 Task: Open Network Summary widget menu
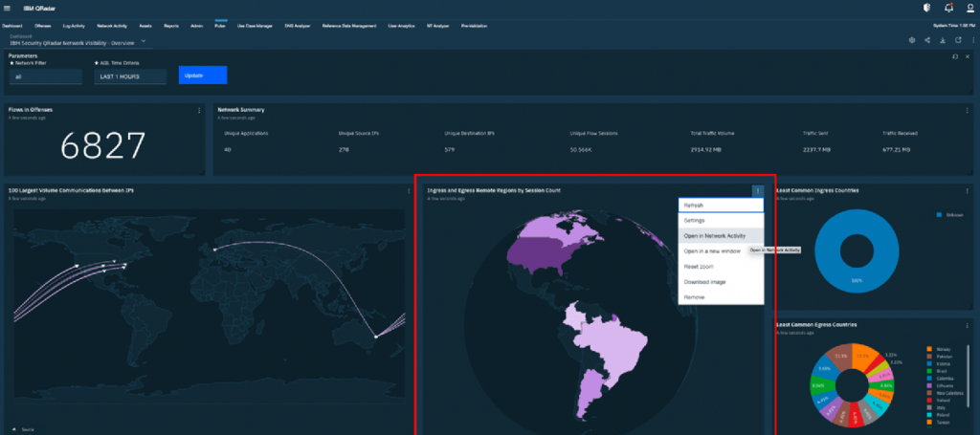coord(968,111)
